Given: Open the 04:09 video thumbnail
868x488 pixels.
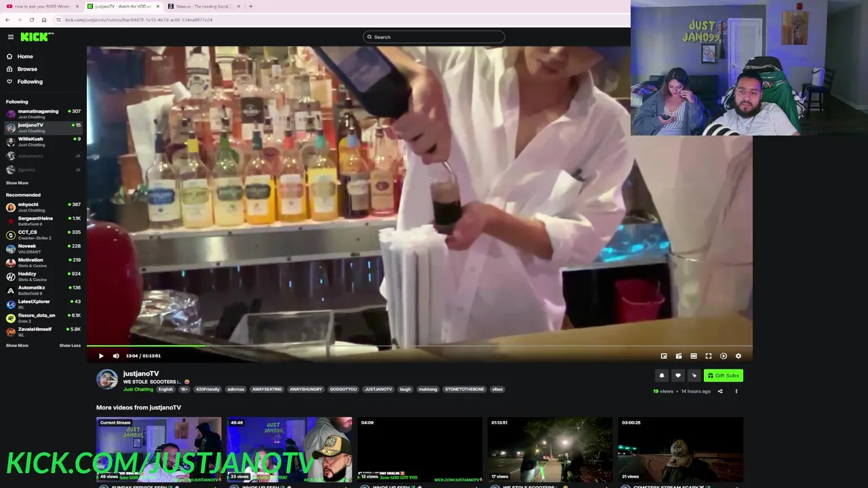Looking at the screenshot, I should [420, 450].
